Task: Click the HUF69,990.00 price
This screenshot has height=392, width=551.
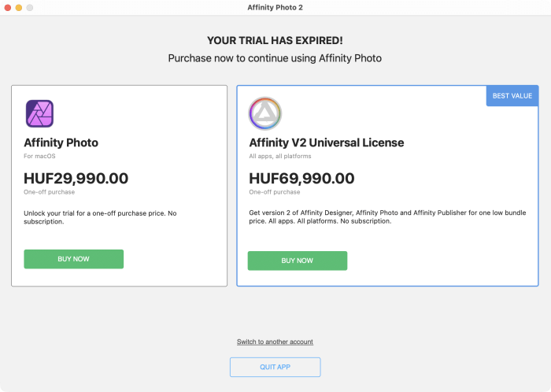Action: (301, 178)
